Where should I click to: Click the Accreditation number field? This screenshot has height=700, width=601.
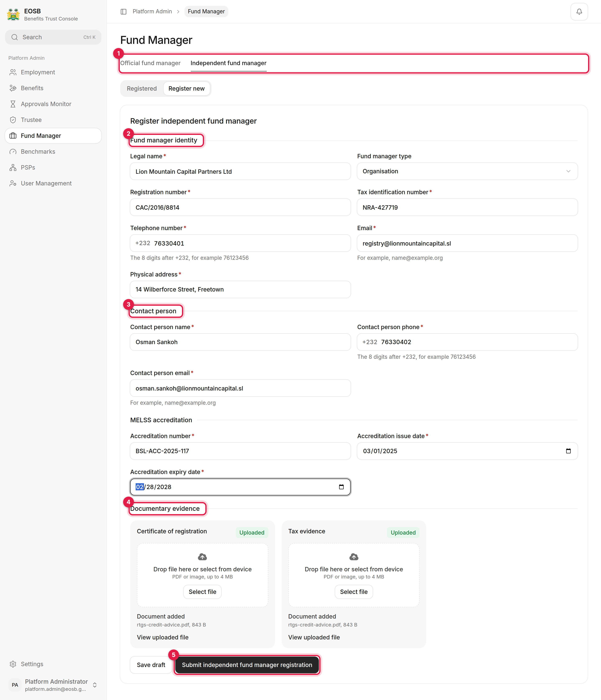[x=240, y=451]
